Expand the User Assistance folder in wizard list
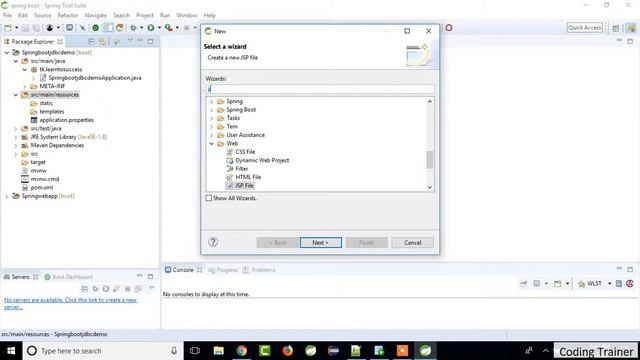 [x=211, y=135]
